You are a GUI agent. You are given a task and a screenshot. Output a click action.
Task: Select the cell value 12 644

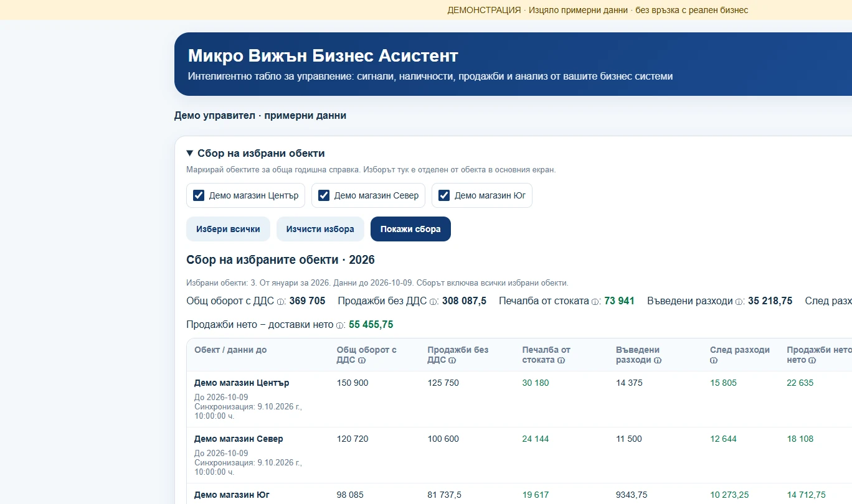pos(723,439)
